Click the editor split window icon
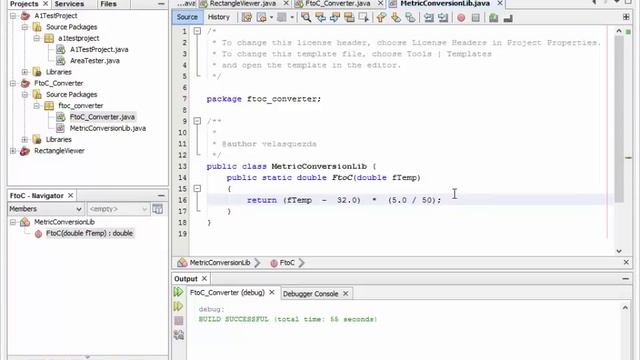 coord(626,17)
